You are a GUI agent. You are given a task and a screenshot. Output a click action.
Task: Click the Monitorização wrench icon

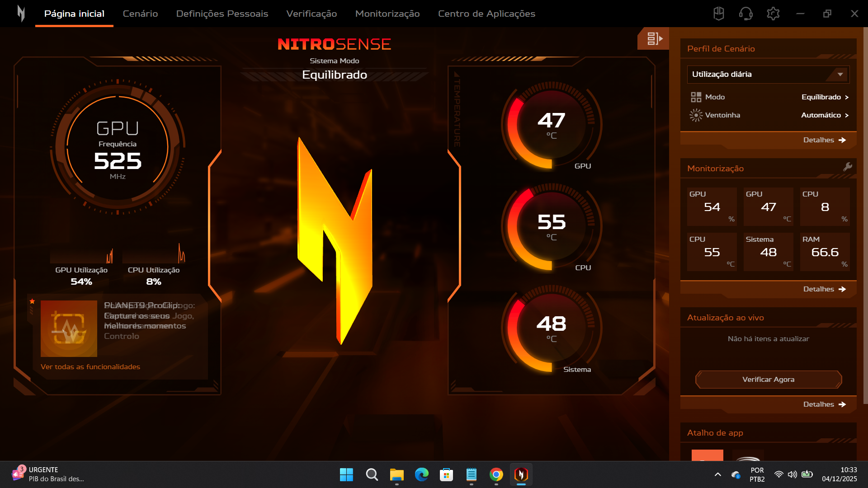(848, 167)
